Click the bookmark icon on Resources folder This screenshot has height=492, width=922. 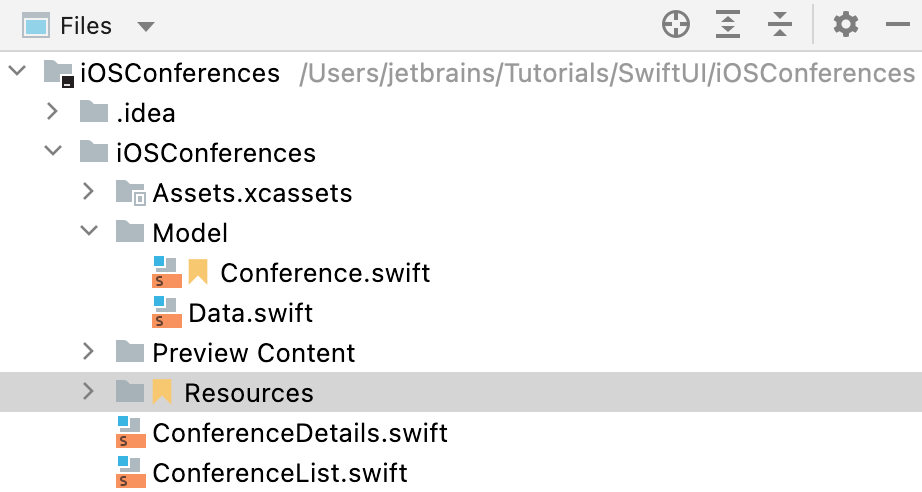click(x=162, y=392)
